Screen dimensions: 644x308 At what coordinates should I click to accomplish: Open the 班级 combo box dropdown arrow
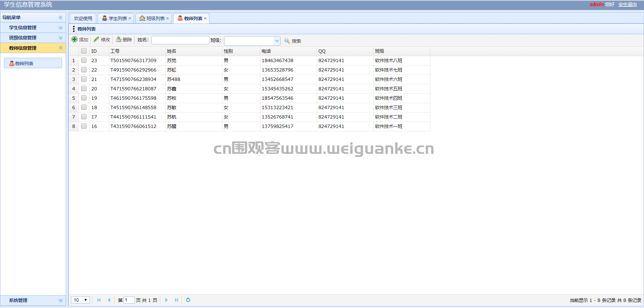coord(277,41)
